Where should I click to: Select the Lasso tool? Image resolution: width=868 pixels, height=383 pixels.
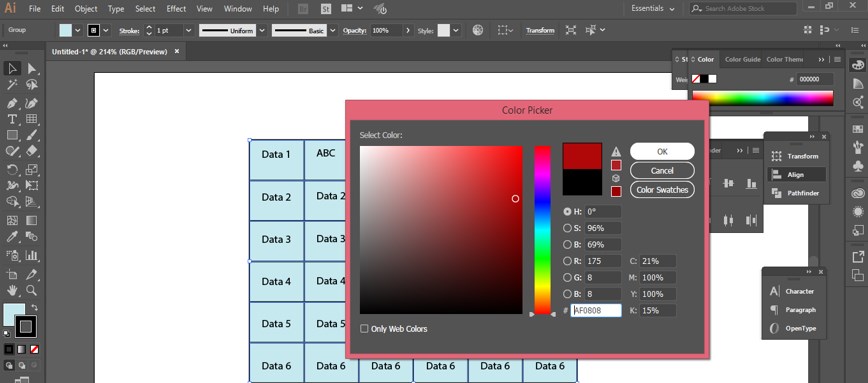[32, 85]
